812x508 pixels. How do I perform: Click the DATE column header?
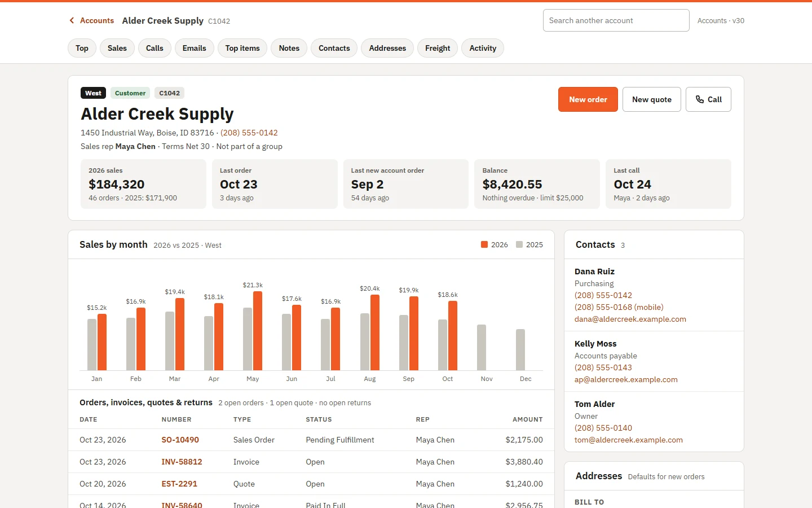click(x=89, y=419)
